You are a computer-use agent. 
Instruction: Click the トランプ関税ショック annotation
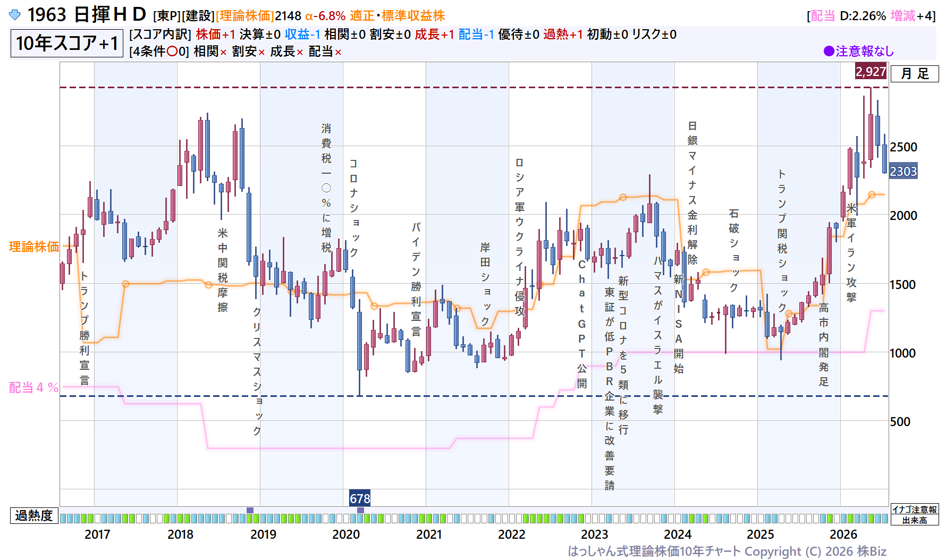[x=782, y=241]
